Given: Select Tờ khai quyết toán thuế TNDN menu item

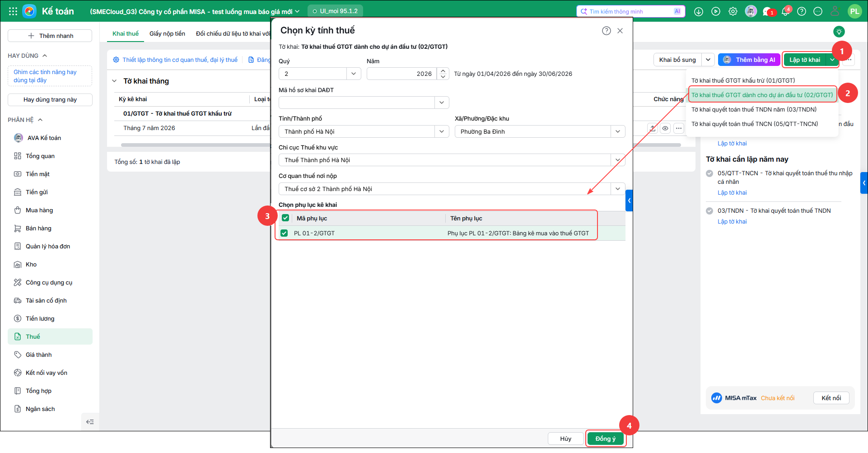Looking at the screenshot, I should 754,109.
